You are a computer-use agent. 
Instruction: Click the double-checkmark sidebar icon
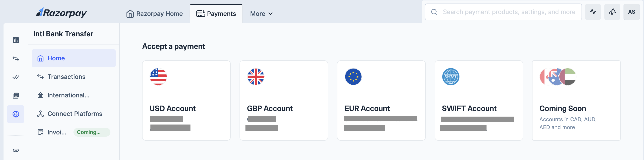click(16, 77)
